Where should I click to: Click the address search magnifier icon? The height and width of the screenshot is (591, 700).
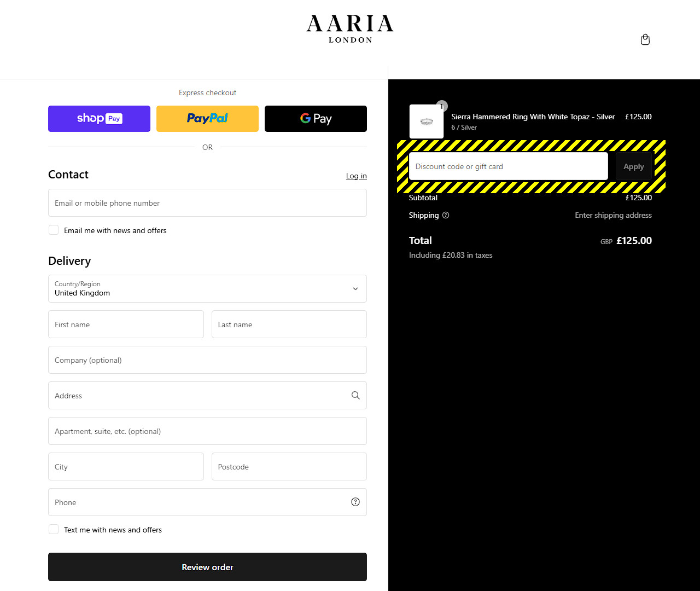coord(355,395)
